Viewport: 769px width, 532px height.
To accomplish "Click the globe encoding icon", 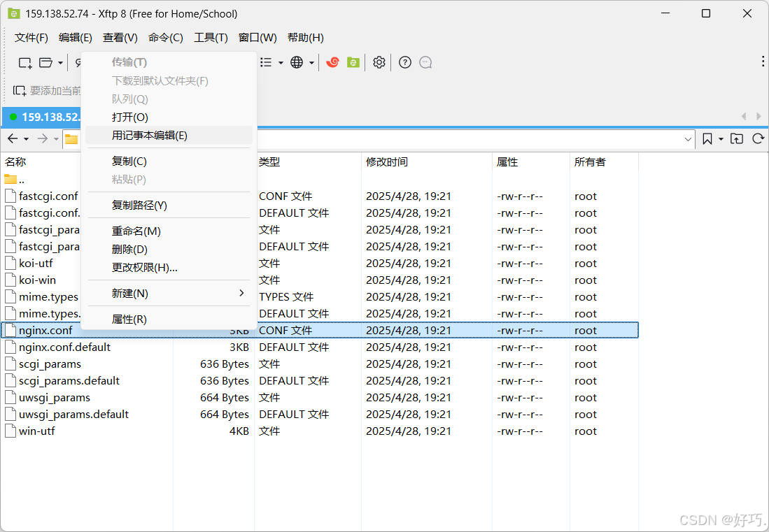I will [x=297, y=62].
